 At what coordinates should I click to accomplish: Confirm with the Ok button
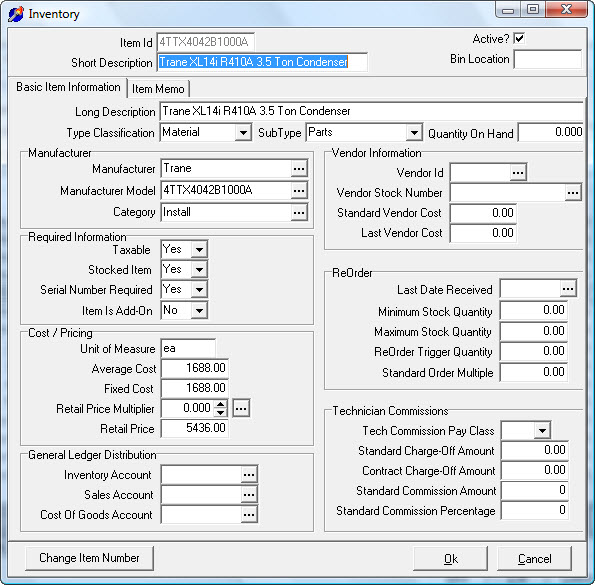tap(450, 559)
